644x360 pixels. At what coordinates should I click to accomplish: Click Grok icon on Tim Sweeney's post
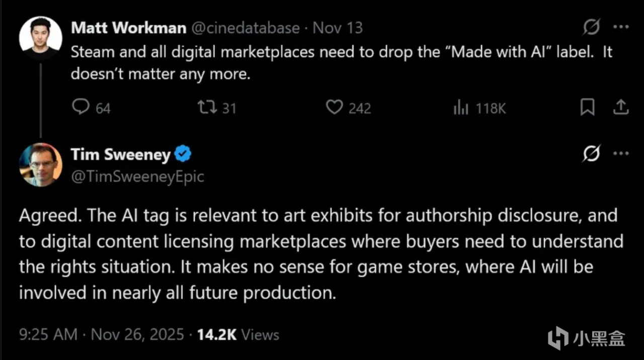[591, 155]
